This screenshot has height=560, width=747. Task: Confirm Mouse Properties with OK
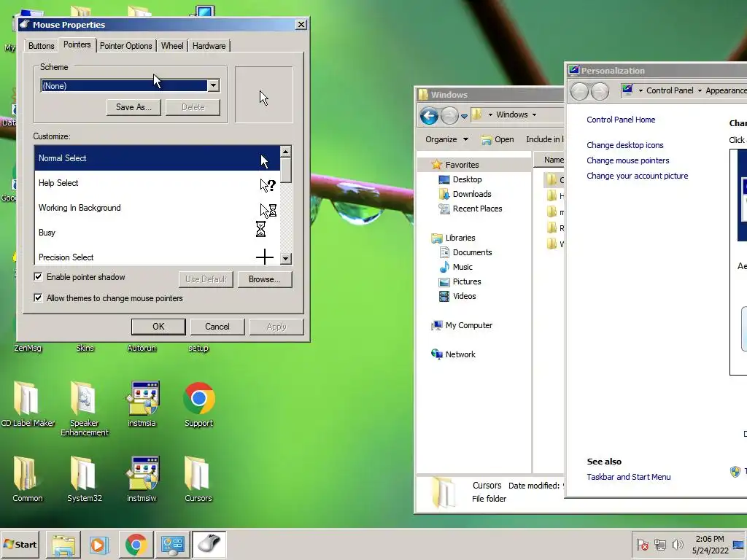158,327
